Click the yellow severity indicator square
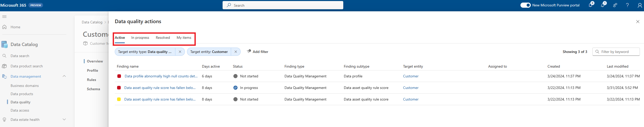This screenshot has height=127, width=644. [119, 99]
